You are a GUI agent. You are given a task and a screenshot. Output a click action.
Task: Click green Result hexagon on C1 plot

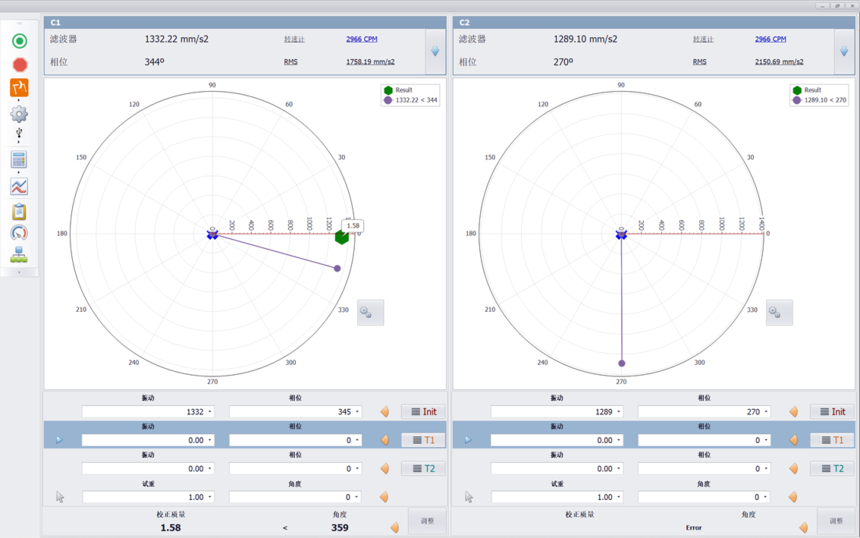[x=342, y=237]
